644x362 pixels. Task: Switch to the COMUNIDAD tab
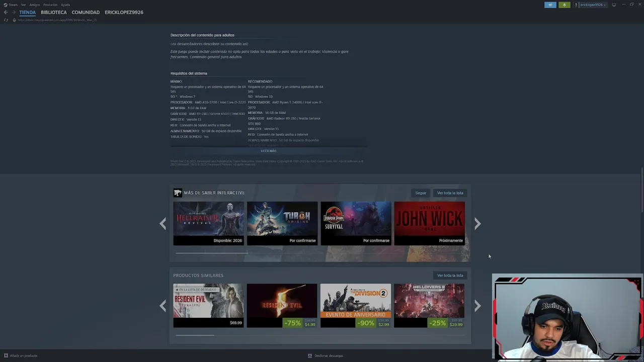[86, 12]
